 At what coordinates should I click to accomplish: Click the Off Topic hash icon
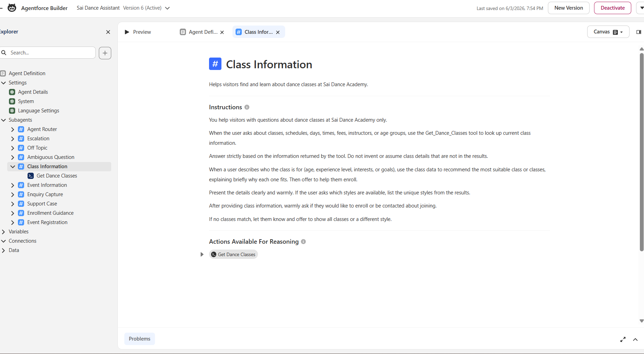coord(21,148)
